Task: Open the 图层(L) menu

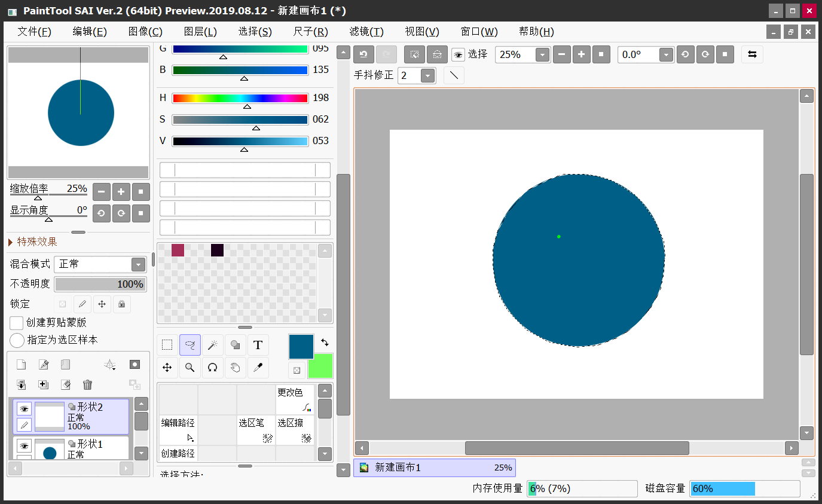Action: [x=200, y=32]
